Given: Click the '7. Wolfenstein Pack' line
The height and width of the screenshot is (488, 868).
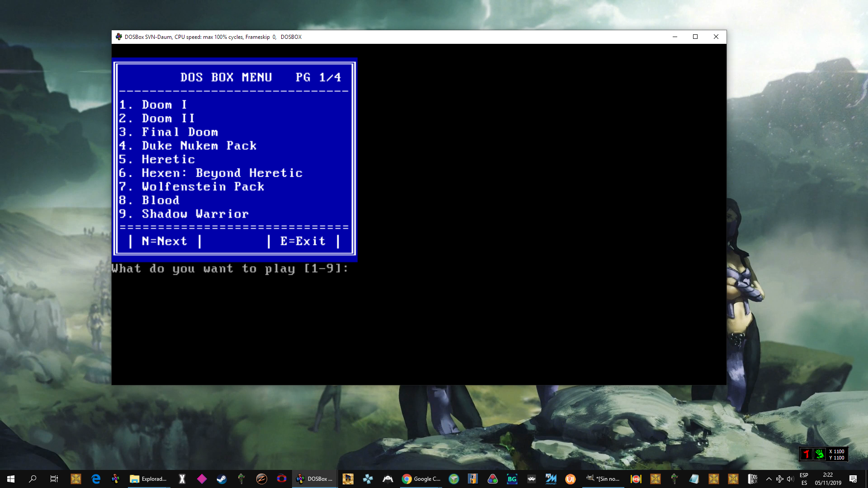Looking at the screenshot, I should (x=191, y=187).
